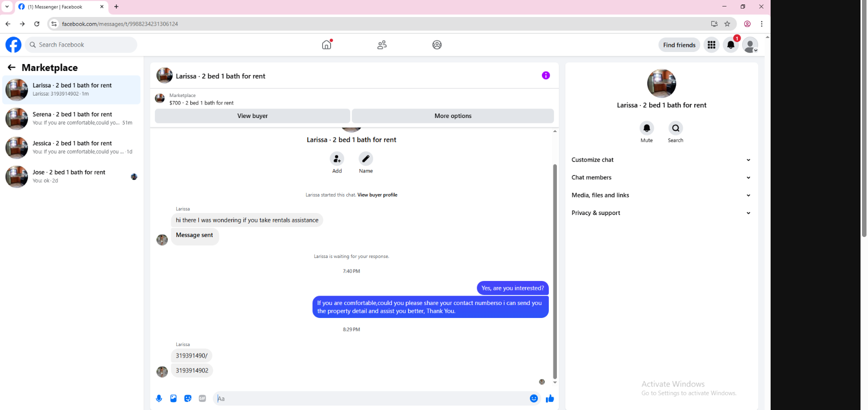
Task: Go to Home feed icon
Action: [327, 44]
